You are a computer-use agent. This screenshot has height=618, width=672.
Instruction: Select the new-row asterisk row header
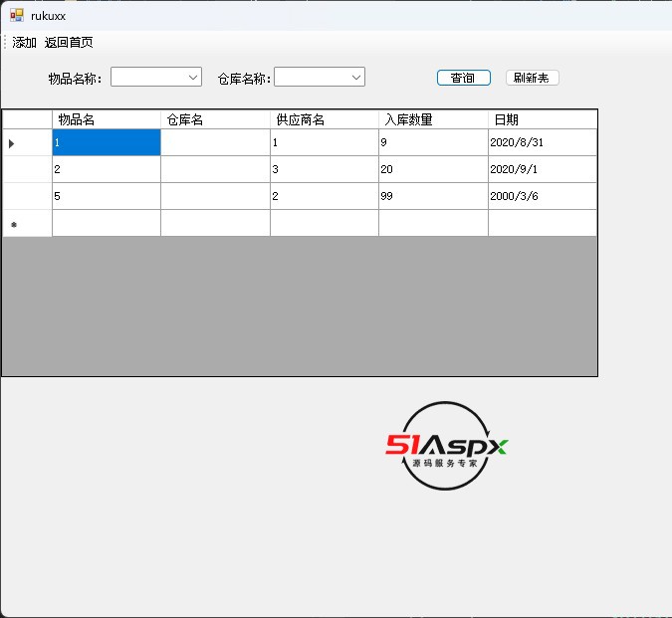point(28,223)
